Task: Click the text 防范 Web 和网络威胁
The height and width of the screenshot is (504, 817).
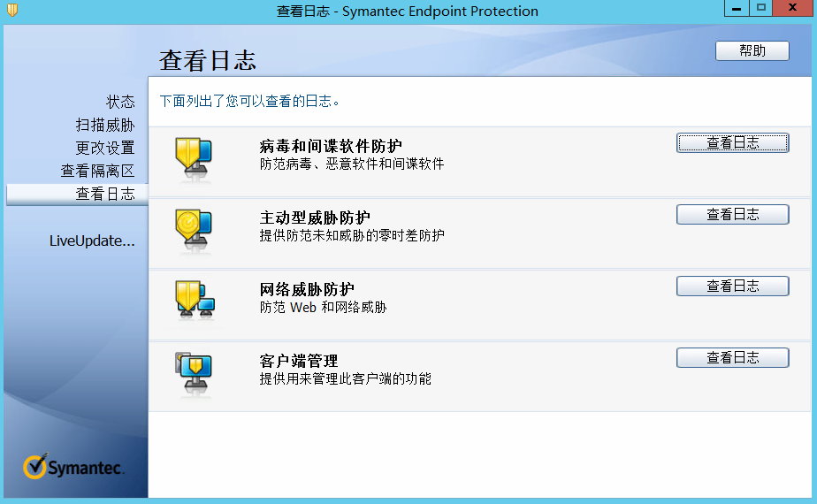Action: point(323,308)
